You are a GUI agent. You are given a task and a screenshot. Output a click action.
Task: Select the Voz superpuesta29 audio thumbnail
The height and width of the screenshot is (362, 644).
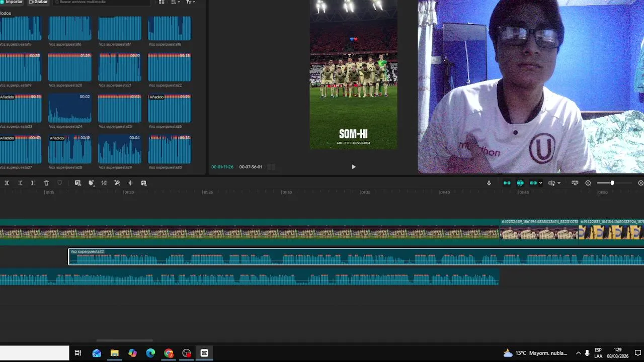[120, 149]
